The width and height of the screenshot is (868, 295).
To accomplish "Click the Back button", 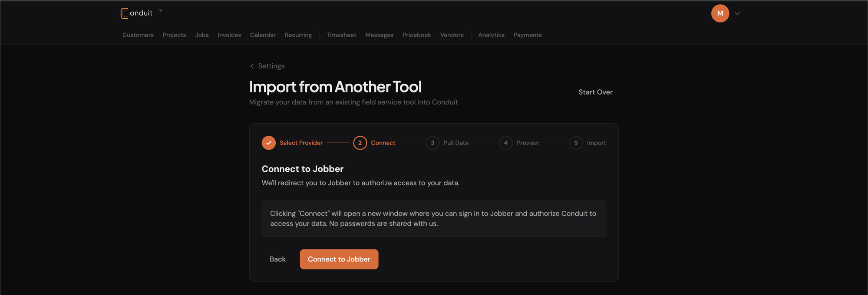I will coord(277,259).
